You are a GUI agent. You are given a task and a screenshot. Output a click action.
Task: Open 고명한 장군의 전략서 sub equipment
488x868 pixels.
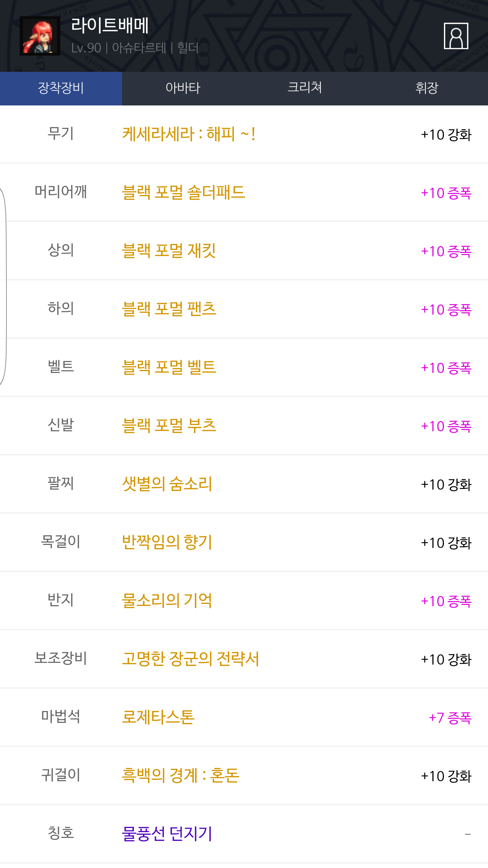click(190, 659)
